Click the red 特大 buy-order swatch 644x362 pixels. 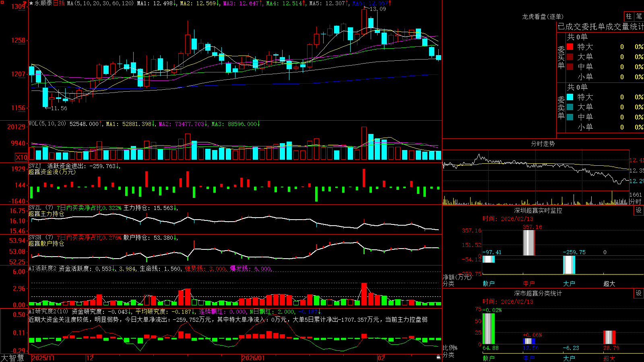coord(570,47)
